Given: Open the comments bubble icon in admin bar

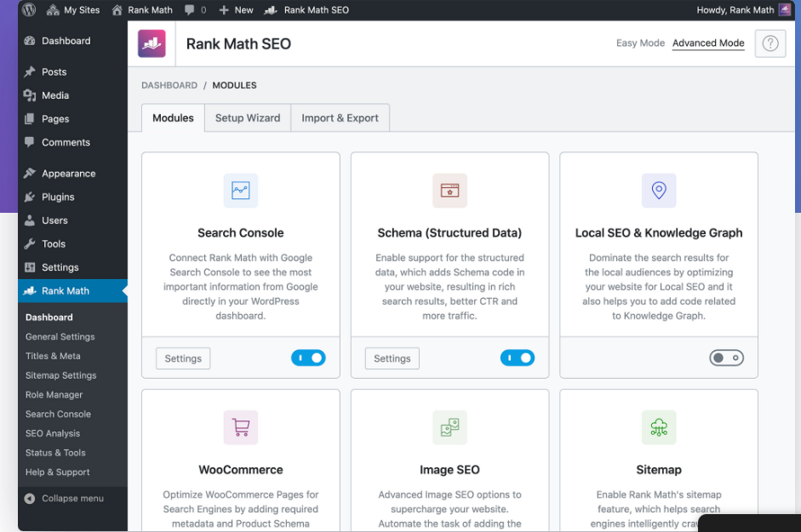Looking at the screenshot, I should tap(190, 9).
